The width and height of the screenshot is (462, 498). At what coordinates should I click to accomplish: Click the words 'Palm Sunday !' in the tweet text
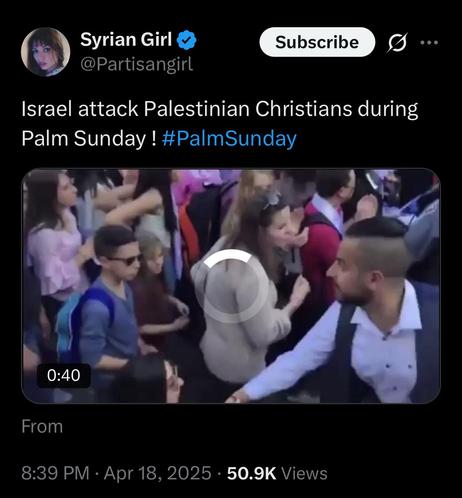[x=89, y=138]
